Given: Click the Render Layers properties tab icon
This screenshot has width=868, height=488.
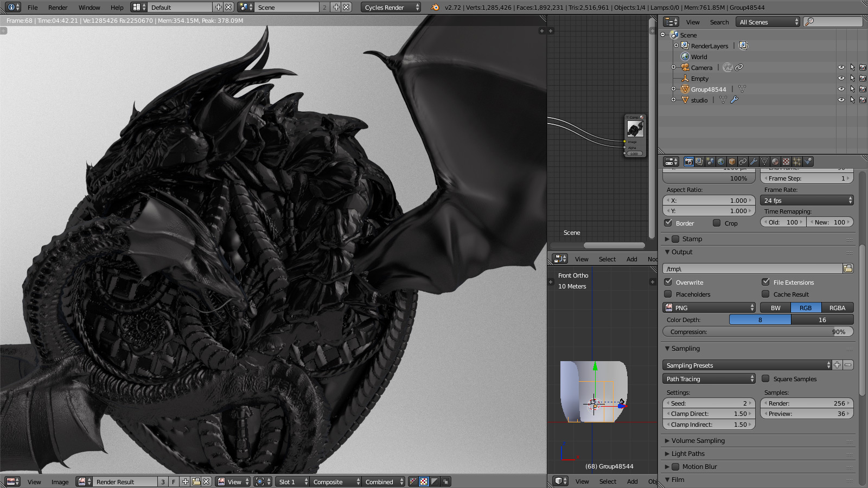Looking at the screenshot, I should point(699,162).
